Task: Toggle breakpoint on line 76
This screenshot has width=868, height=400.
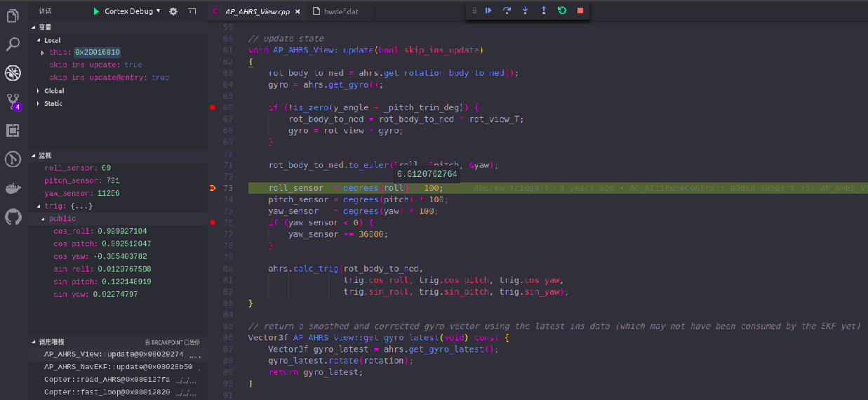Action: 212,222
